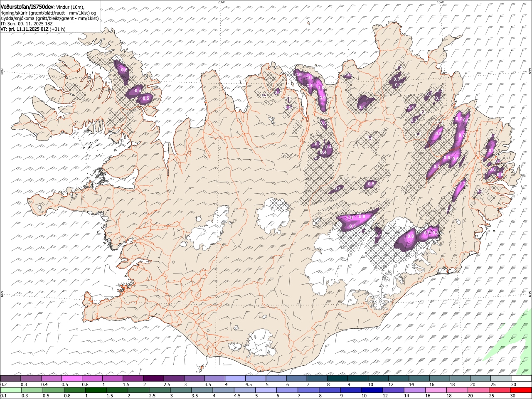Select upper legend swatch between 20 and 25
The image size is (532, 399).
pos(481,378)
